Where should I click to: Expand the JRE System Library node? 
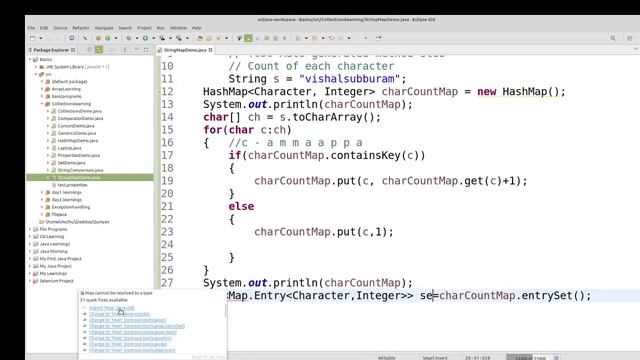click(36, 67)
